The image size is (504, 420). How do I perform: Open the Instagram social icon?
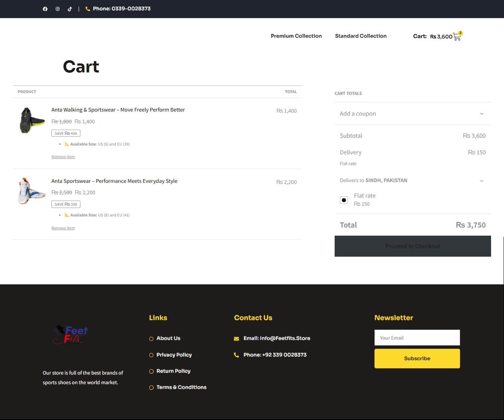pos(57,9)
